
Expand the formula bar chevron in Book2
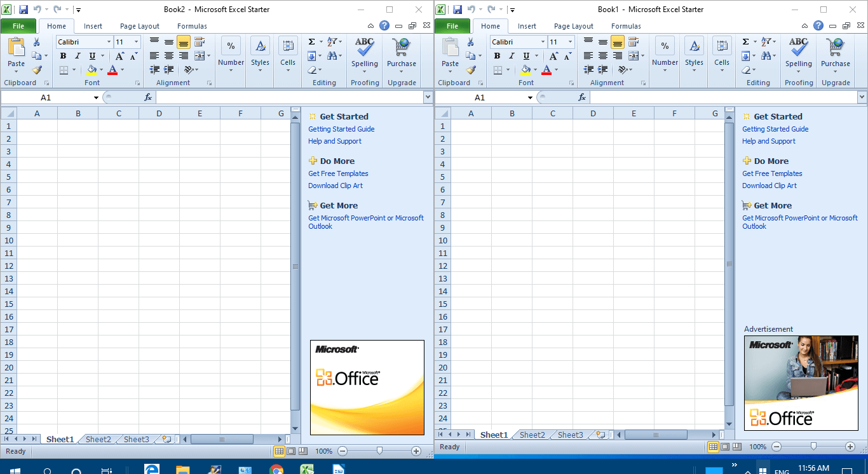[428, 97]
